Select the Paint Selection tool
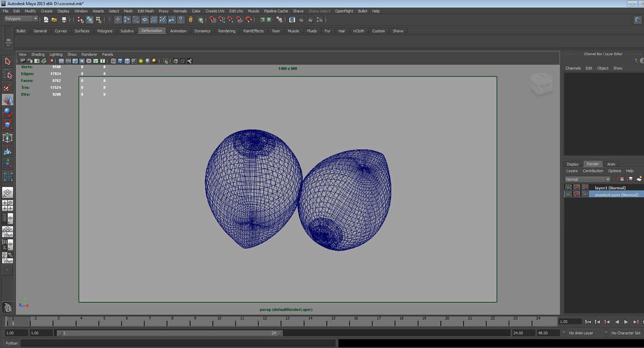This screenshot has width=644, height=348. pos(7,87)
